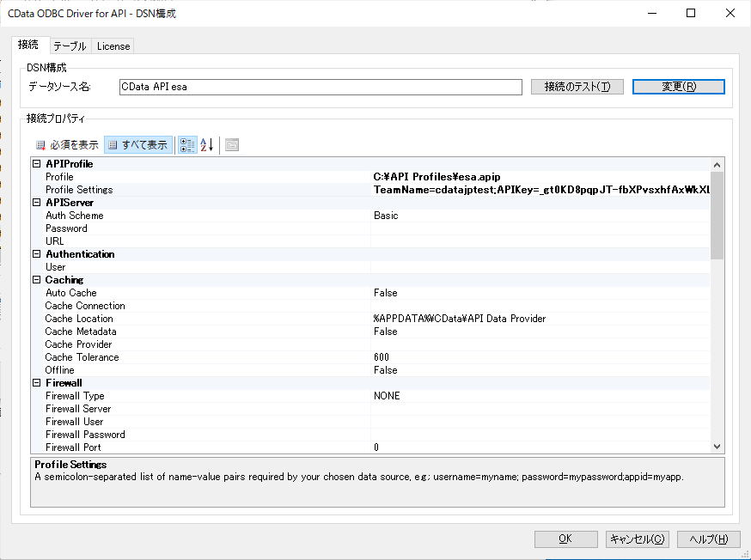The height and width of the screenshot is (560, 751).
Task: Click the キャンセル button
Action: [x=637, y=539]
